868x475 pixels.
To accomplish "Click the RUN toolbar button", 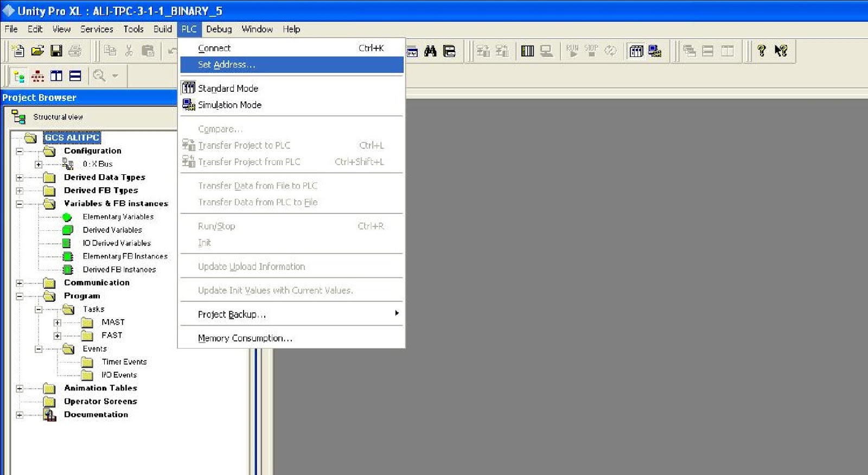I will tap(572, 50).
